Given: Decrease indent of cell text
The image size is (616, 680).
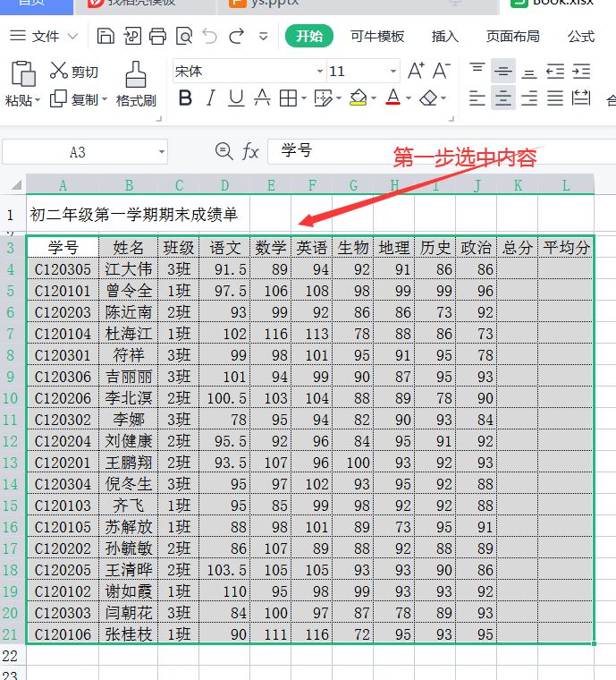Looking at the screenshot, I should click(x=555, y=71).
